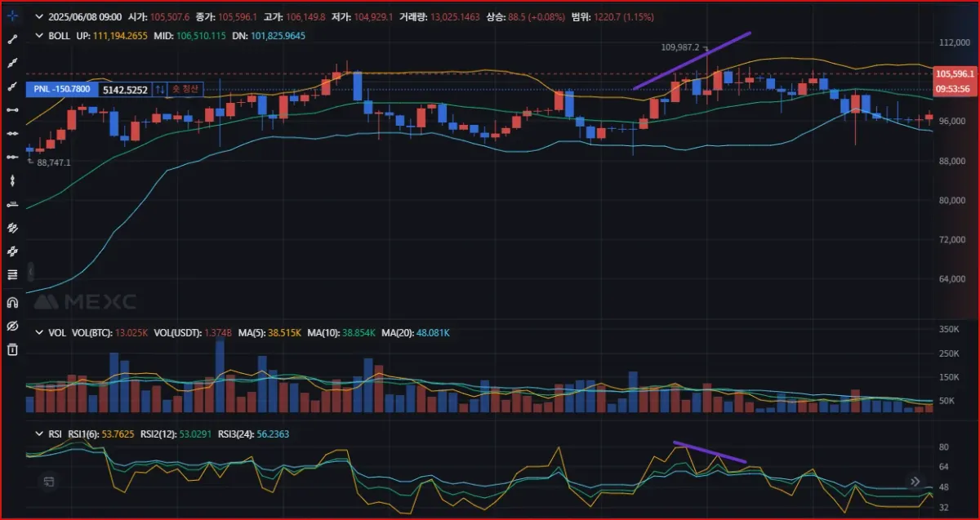Click the current price tag 105,596.1
Screen dimensions: 980x520
954,73
